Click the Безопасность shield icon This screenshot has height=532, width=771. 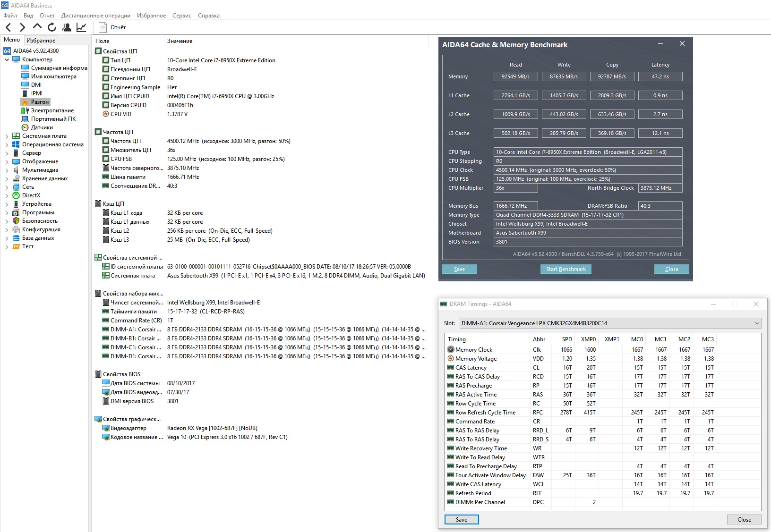point(16,221)
